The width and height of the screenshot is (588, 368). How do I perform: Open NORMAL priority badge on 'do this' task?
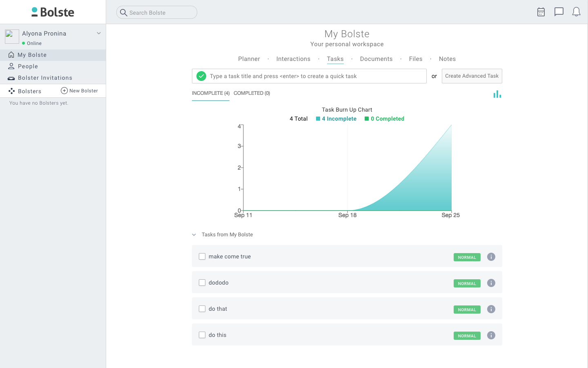coord(467,336)
